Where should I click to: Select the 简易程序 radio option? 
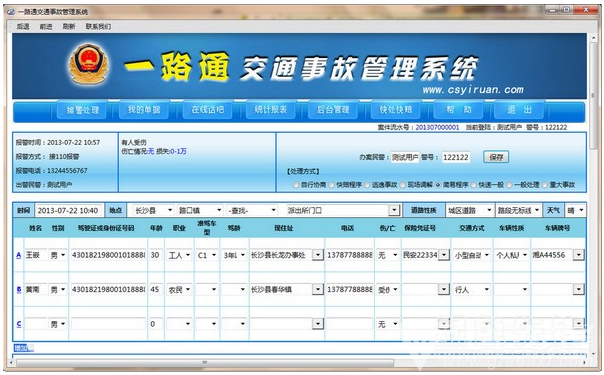point(438,185)
